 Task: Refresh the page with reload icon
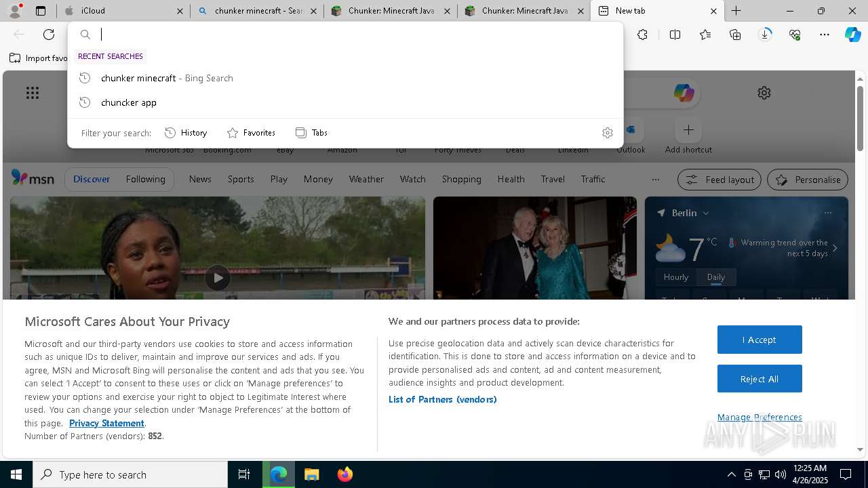(49, 35)
